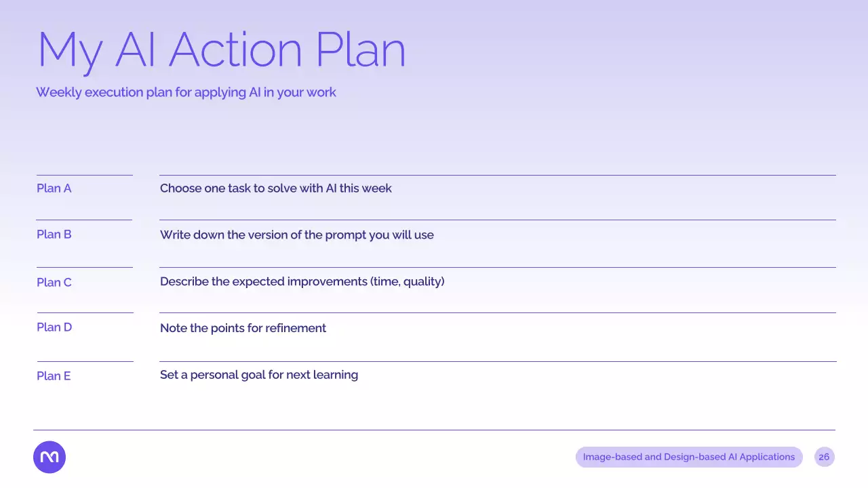Select the long line above "Set a personal goal"
This screenshot has height=488, width=868.
pyautogui.click(x=497, y=361)
